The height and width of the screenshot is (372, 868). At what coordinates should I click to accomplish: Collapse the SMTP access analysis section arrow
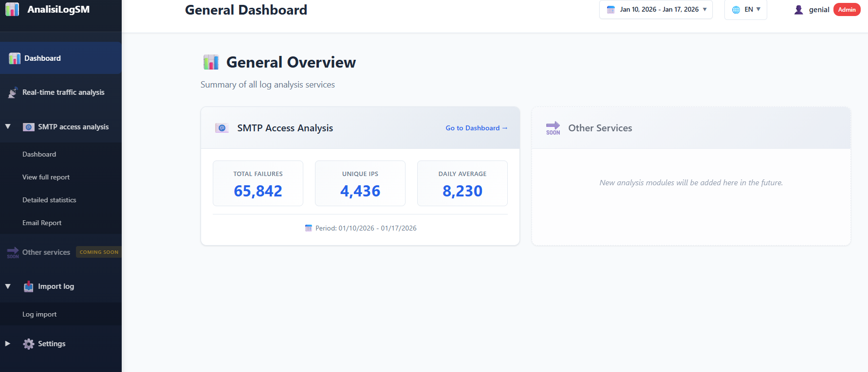click(8, 127)
